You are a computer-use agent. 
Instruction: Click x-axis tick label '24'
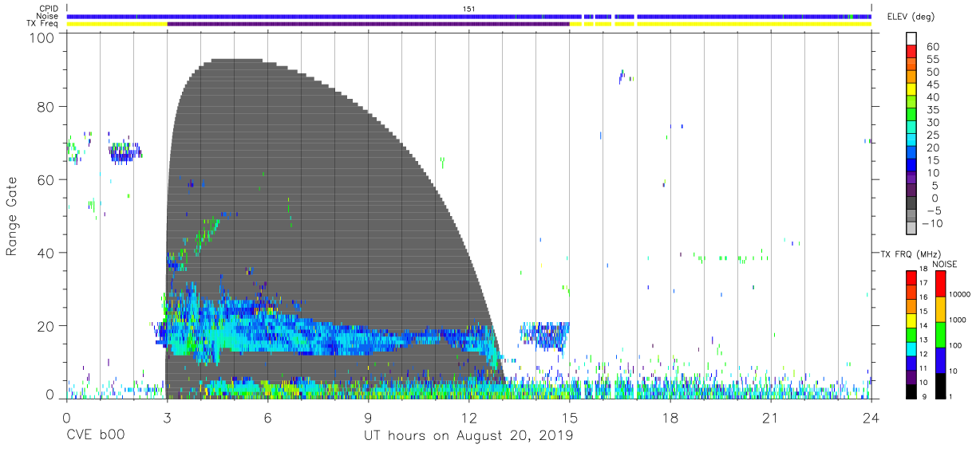pyautogui.click(x=871, y=418)
